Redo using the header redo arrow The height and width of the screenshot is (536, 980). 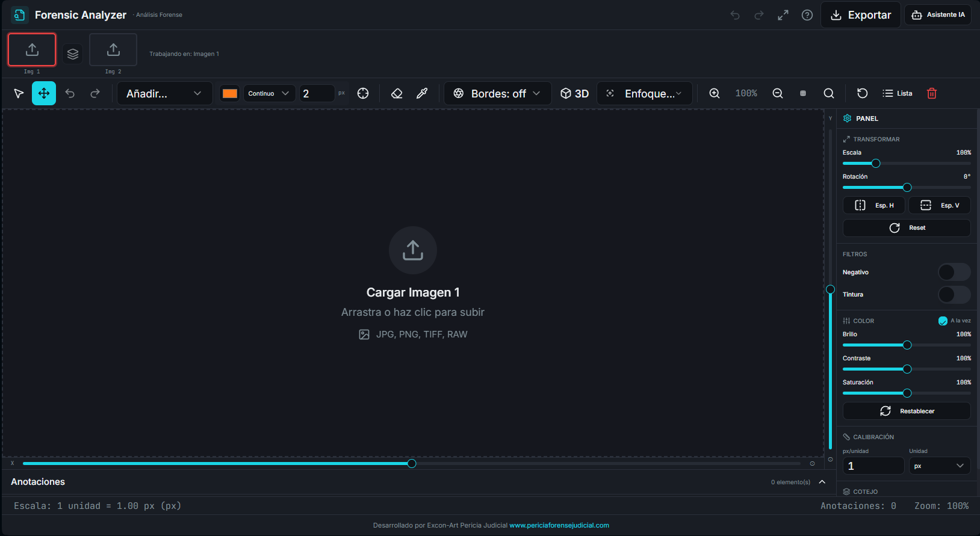tap(759, 15)
